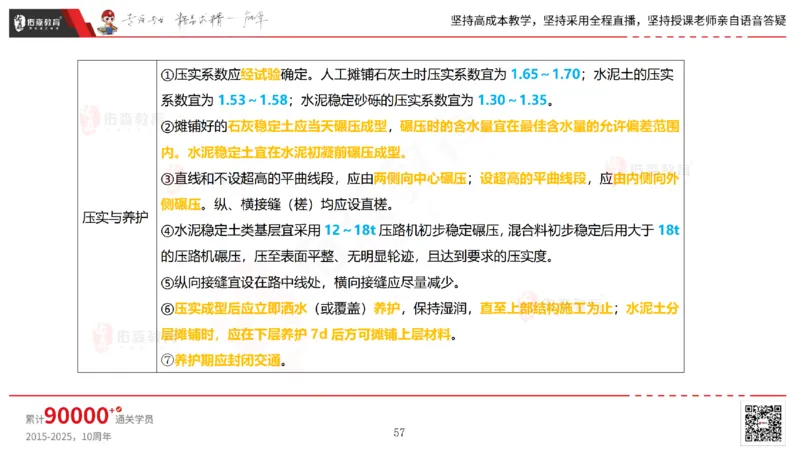Click the value 1.65～1.70
The height and width of the screenshot is (450, 800).
click(545, 74)
